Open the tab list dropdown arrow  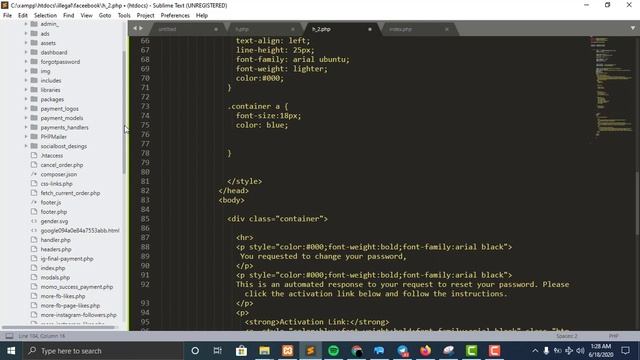click(633, 28)
